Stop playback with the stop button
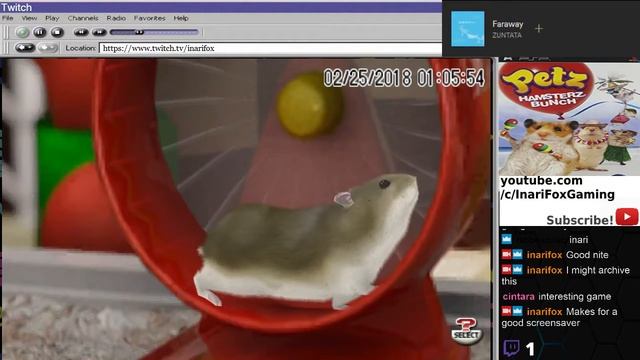This screenshot has width=640, height=360. coord(57,32)
